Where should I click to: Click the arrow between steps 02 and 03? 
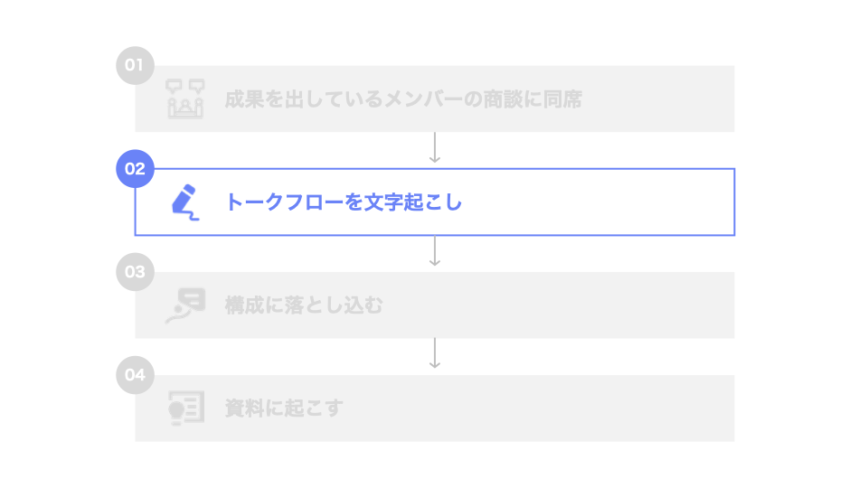click(x=435, y=251)
